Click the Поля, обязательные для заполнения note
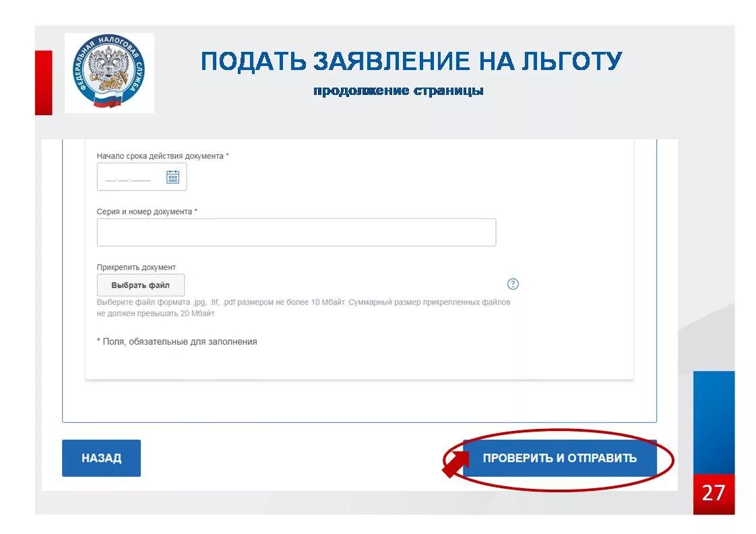The width and height of the screenshot is (756, 534). [177, 341]
